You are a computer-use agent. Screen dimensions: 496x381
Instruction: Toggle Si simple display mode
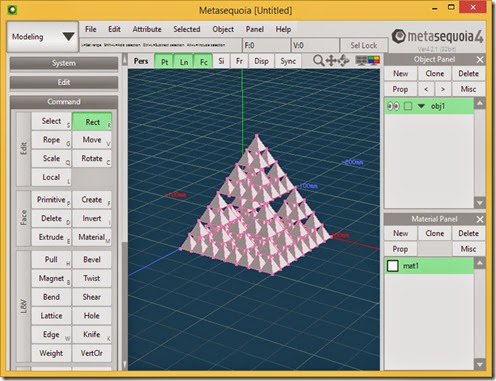coord(221,61)
